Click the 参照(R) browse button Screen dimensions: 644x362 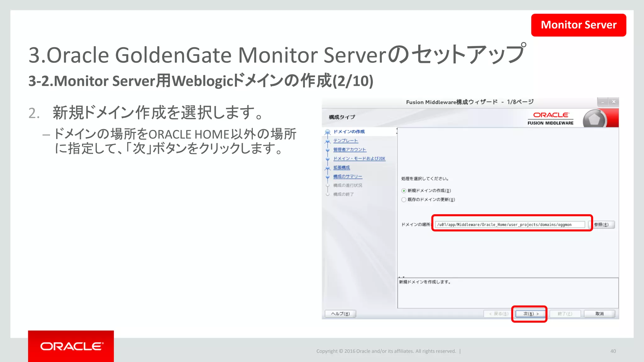tap(602, 224)
